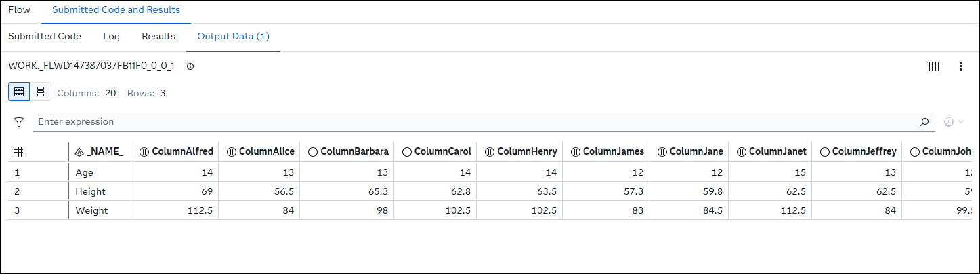Click the ColumnHenry column header
Screen dimensions: 980x274
click(x=527, y=152)
